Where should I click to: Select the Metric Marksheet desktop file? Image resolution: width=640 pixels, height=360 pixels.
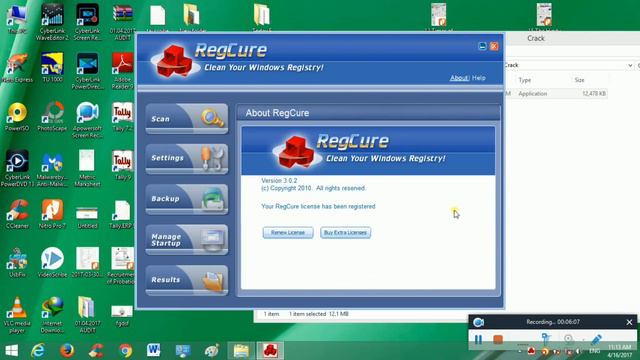[87, 169]
